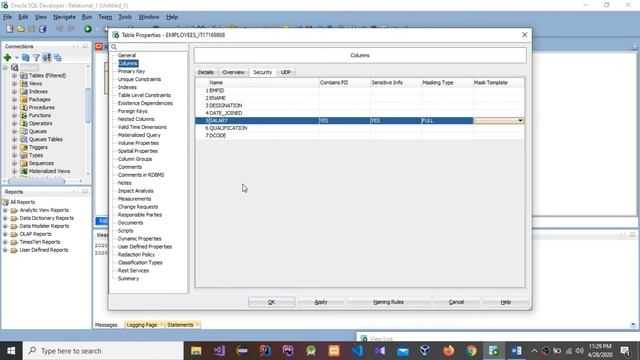Open the Tools menu
This screenshot has height=360, width=640.
pos(125,17)
